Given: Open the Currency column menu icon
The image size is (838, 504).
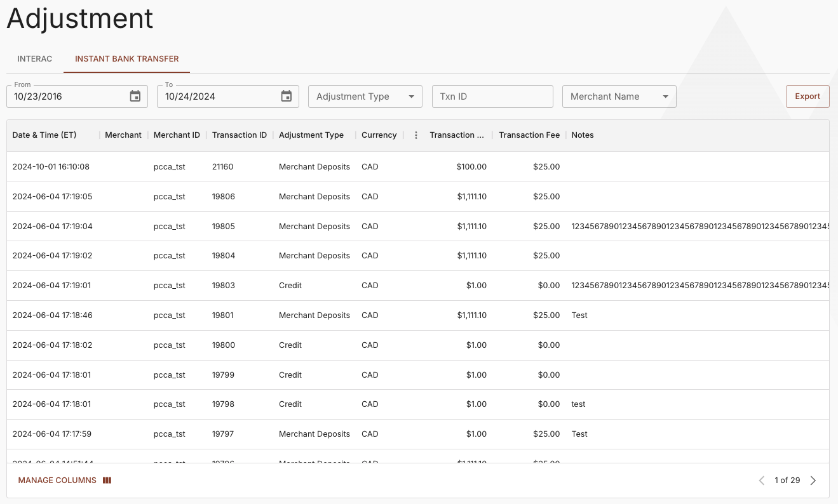Looking at the screenshot, I should 416,135.
